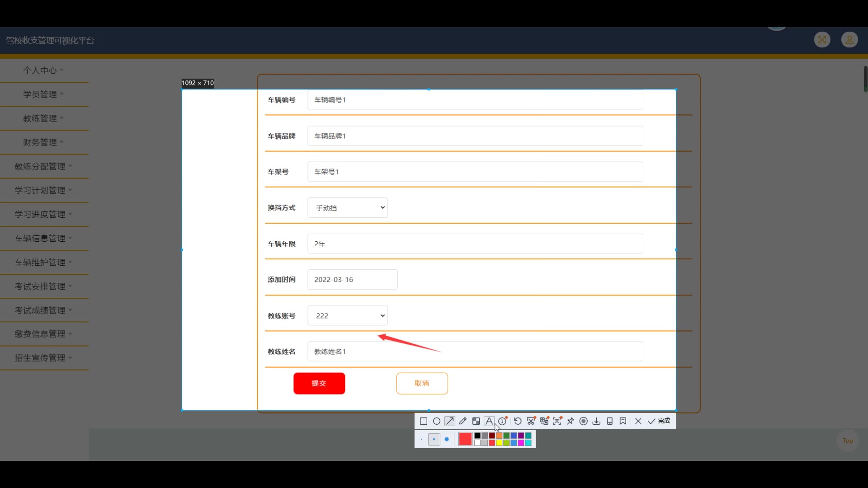Click the red 提交 button
Image resolution: width=868 pixels, height=488 pixels.
319,384
